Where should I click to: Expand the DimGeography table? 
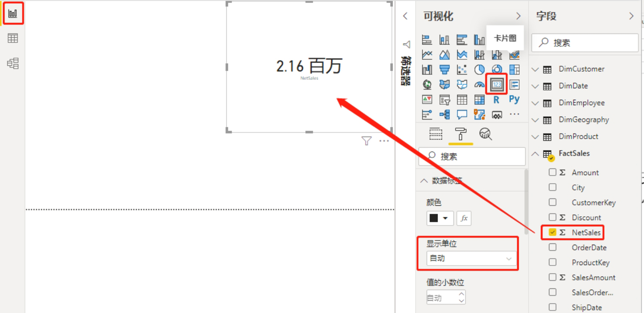(x=535, y=120)
